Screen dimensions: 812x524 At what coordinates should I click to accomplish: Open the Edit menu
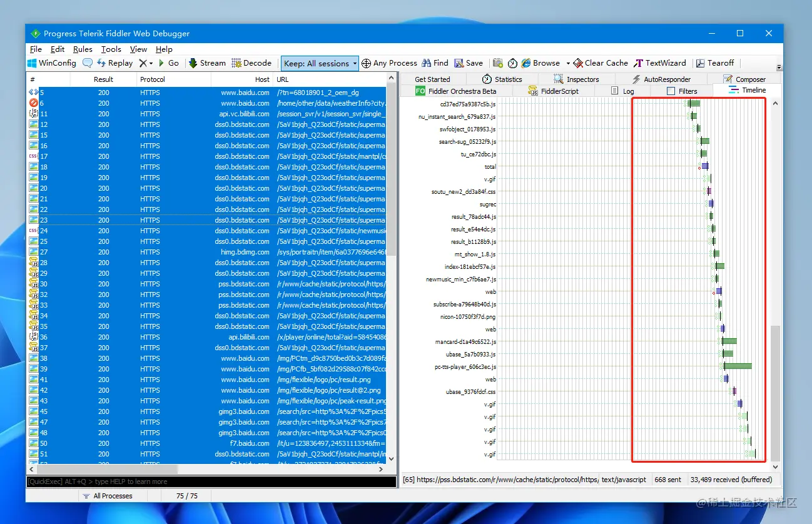[x=58, y=49]
